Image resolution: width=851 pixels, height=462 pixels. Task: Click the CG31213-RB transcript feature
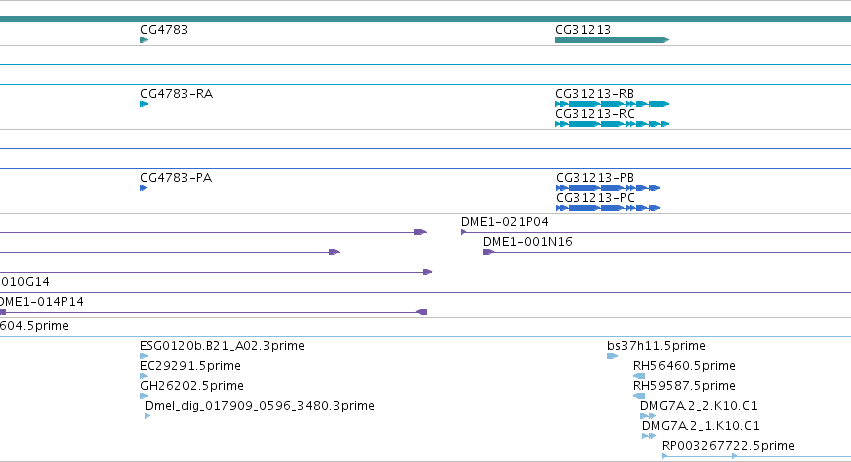pos(612,104)
